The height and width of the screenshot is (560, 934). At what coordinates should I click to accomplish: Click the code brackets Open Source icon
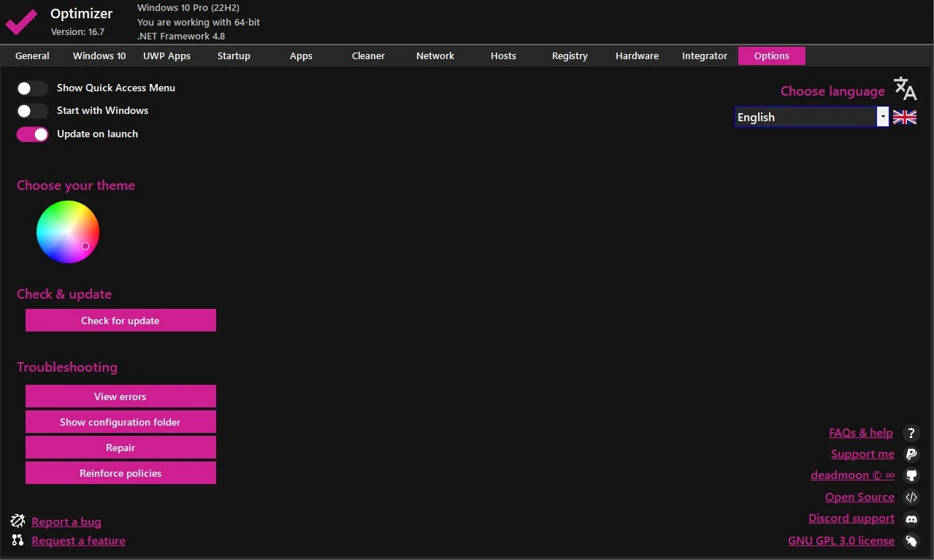point(911,497)
